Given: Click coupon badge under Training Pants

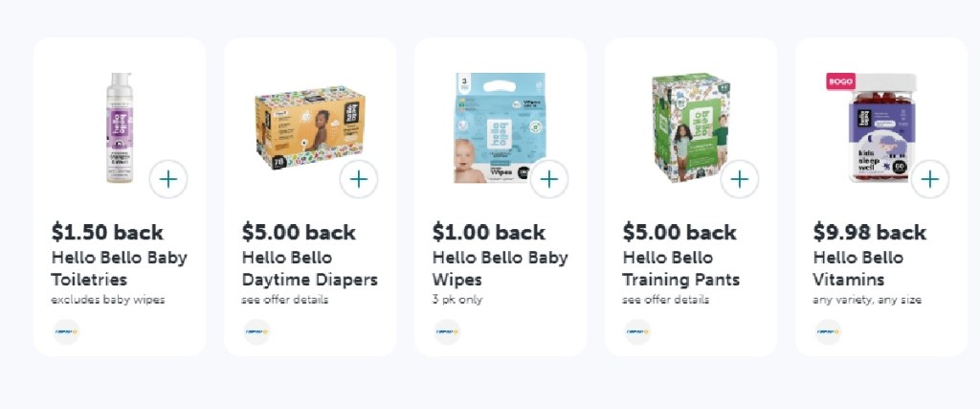Looking at the screenshot, I should (637, 331).
